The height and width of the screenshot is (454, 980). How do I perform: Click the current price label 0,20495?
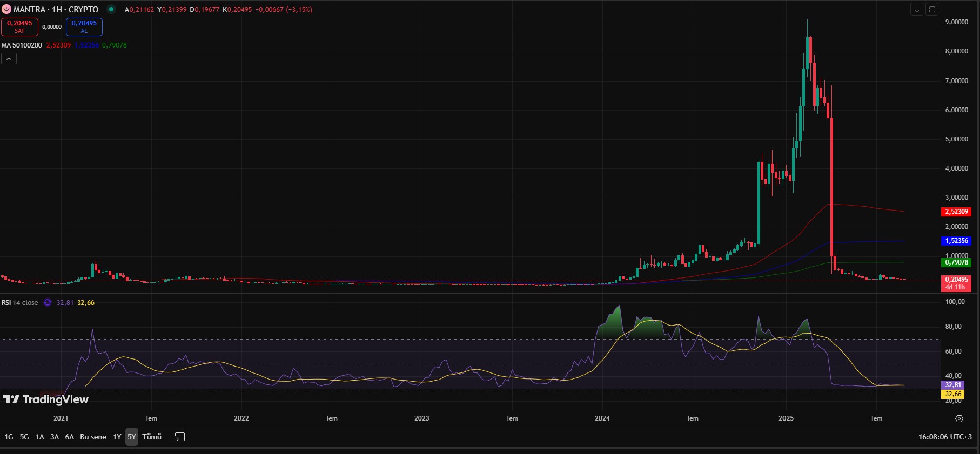(956, 280)
